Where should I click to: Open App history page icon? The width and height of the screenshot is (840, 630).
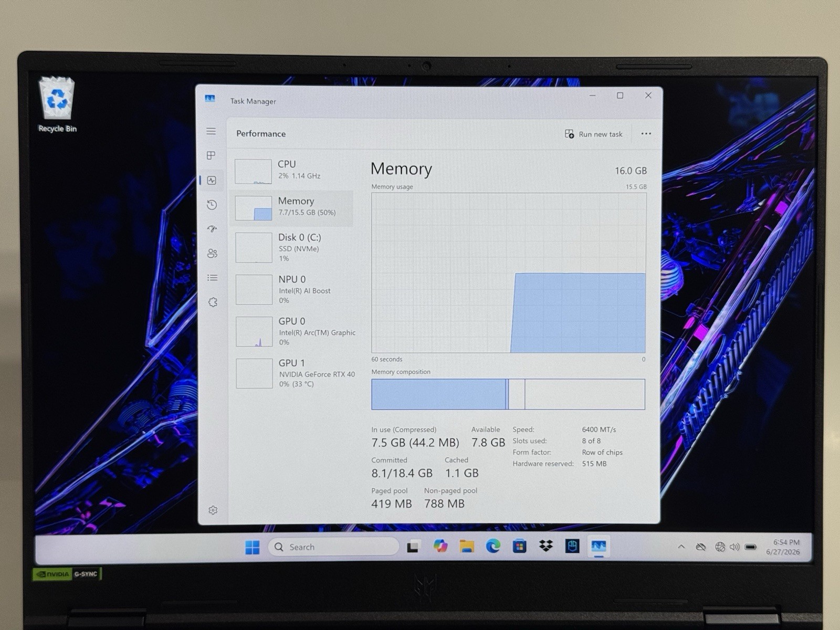(x=212, y=205)
